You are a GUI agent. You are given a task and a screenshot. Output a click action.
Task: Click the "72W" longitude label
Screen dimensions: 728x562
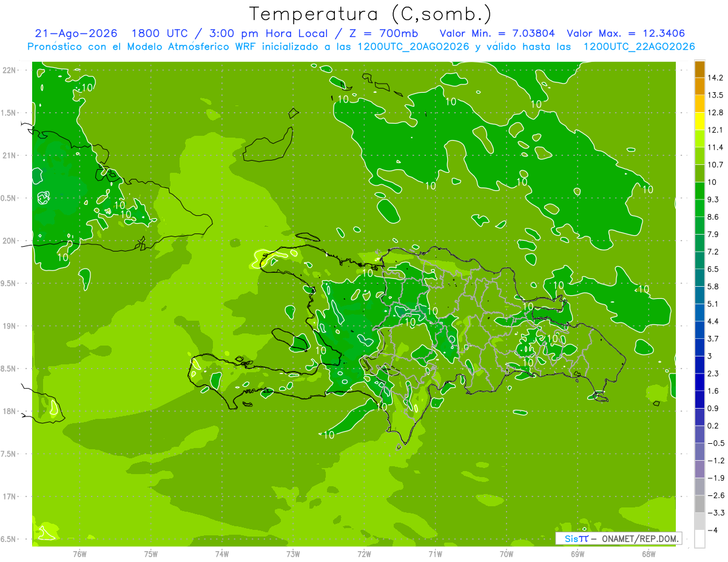point(364,554)
